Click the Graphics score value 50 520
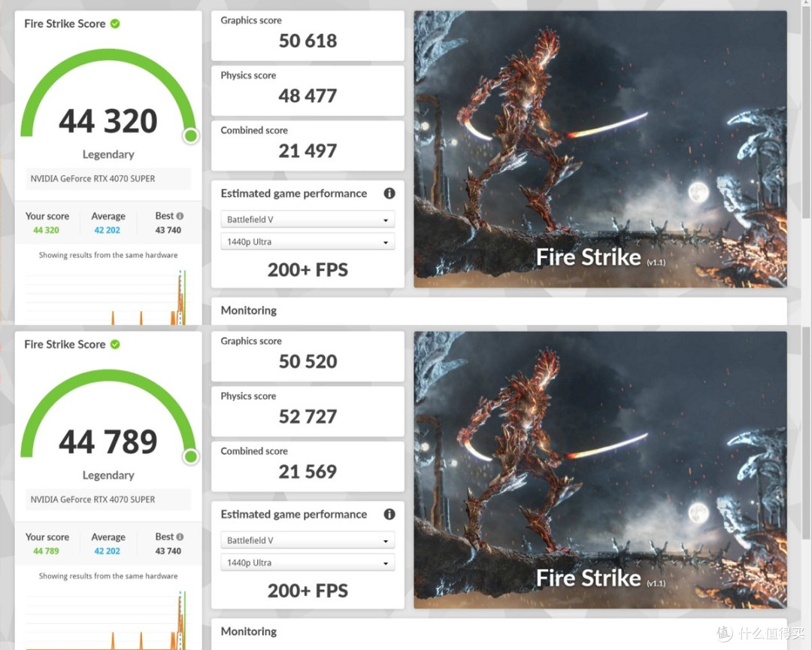Viewport: 812px width, 650px height. (308, 362)
